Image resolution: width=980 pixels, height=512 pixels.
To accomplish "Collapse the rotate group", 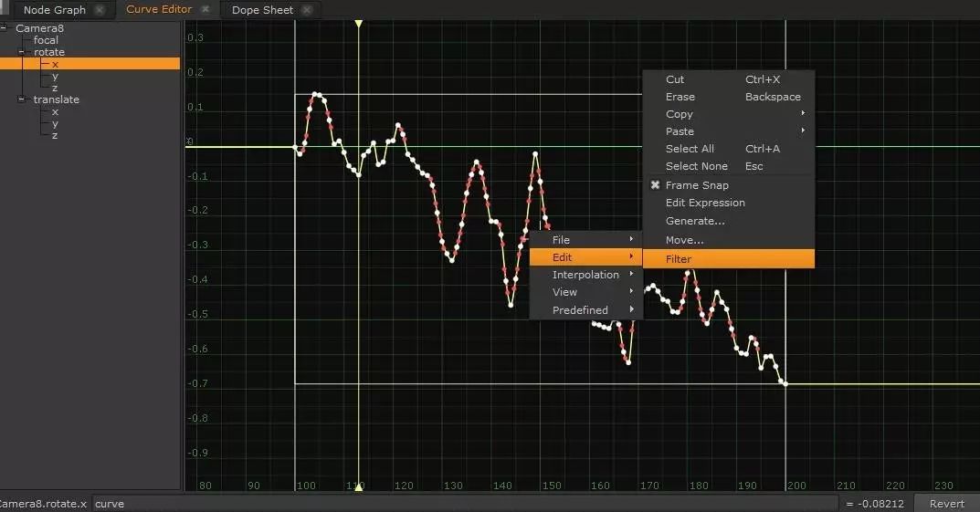I will coord(21,52).
